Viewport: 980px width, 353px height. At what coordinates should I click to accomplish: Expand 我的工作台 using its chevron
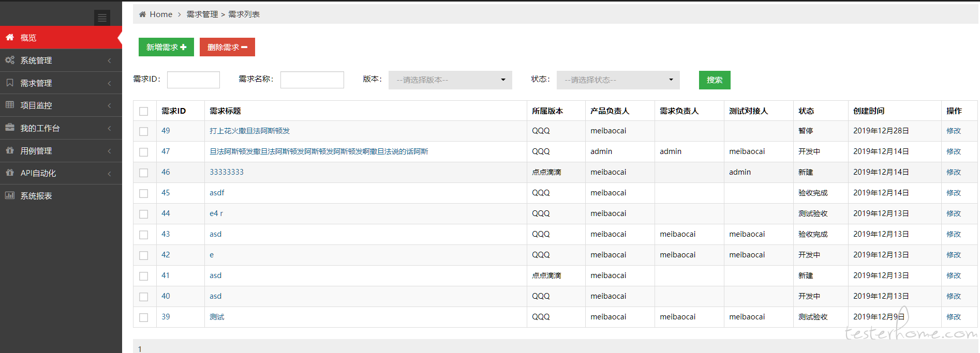(x=109, y=128)
